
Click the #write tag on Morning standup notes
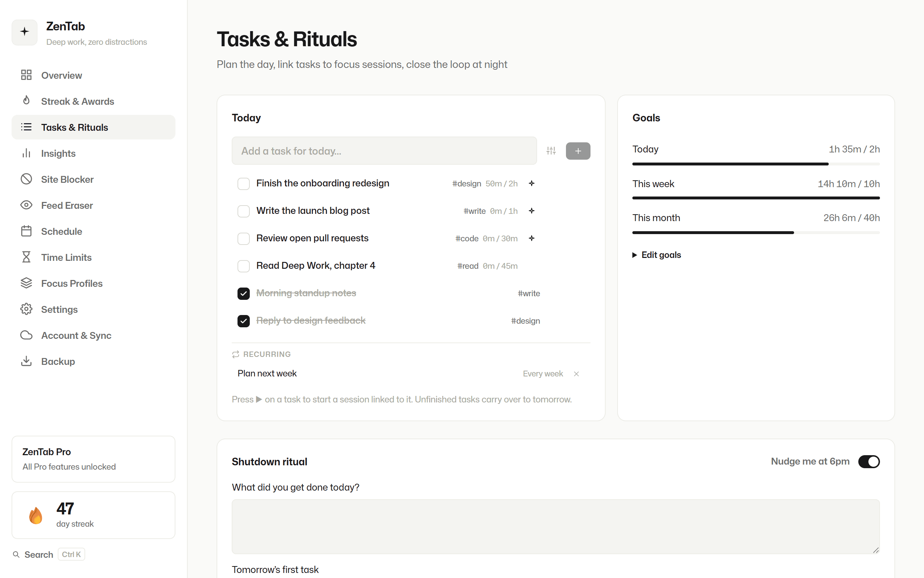tap(528, 294)
